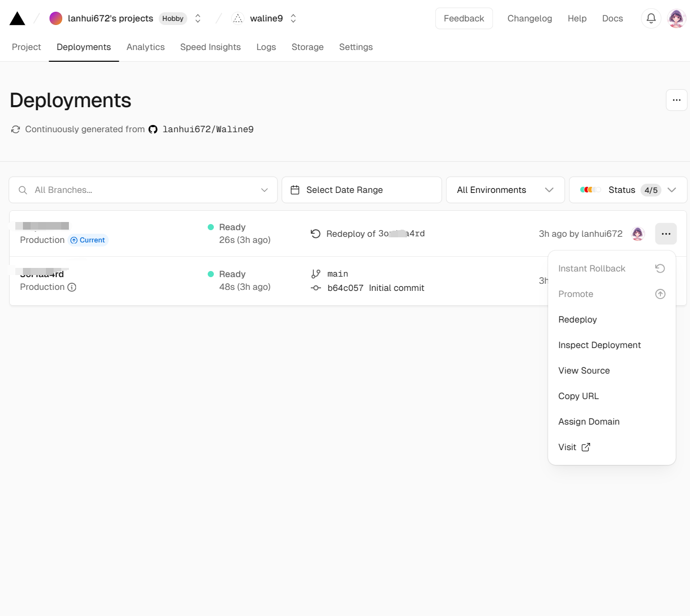The image size is (690, 616).
Task: Click the user avatar in header
Action: click(676, 18)
